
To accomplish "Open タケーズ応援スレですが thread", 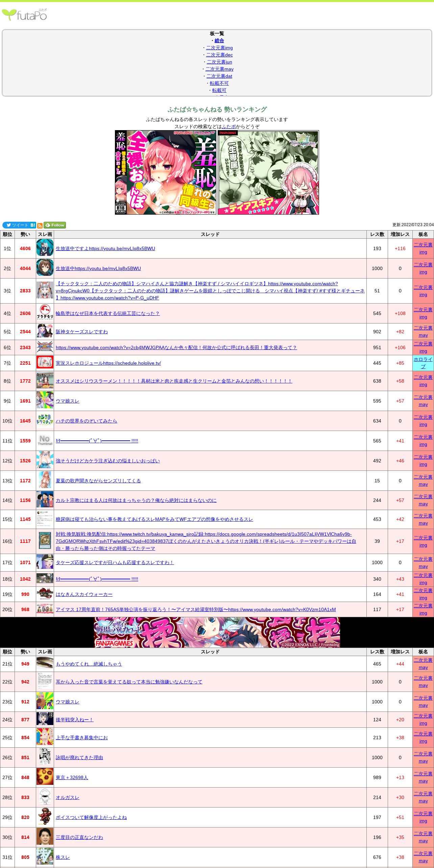I will [115, 562].
